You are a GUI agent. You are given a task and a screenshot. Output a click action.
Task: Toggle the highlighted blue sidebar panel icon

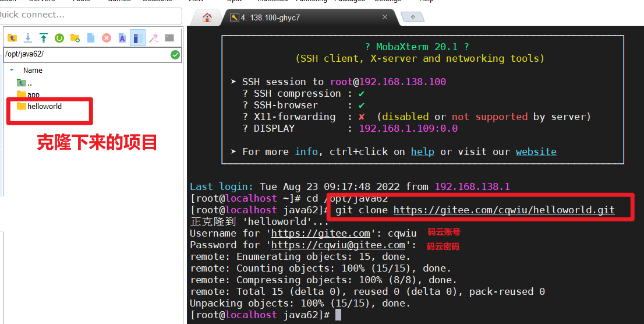[x=137, y=37]
